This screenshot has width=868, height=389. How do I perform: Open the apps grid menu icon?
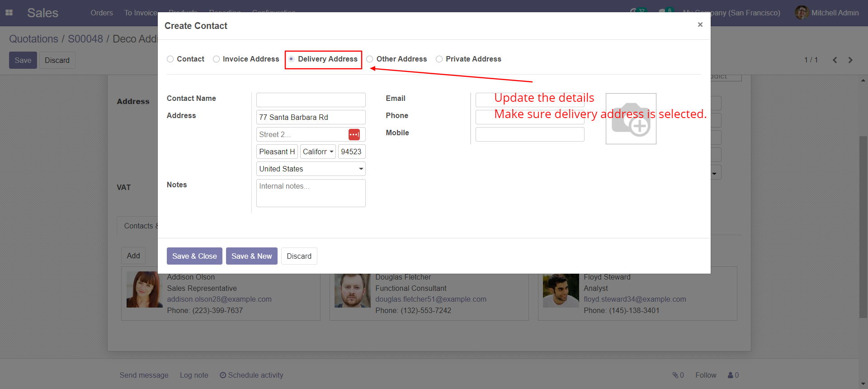click(x=9, y=13)
